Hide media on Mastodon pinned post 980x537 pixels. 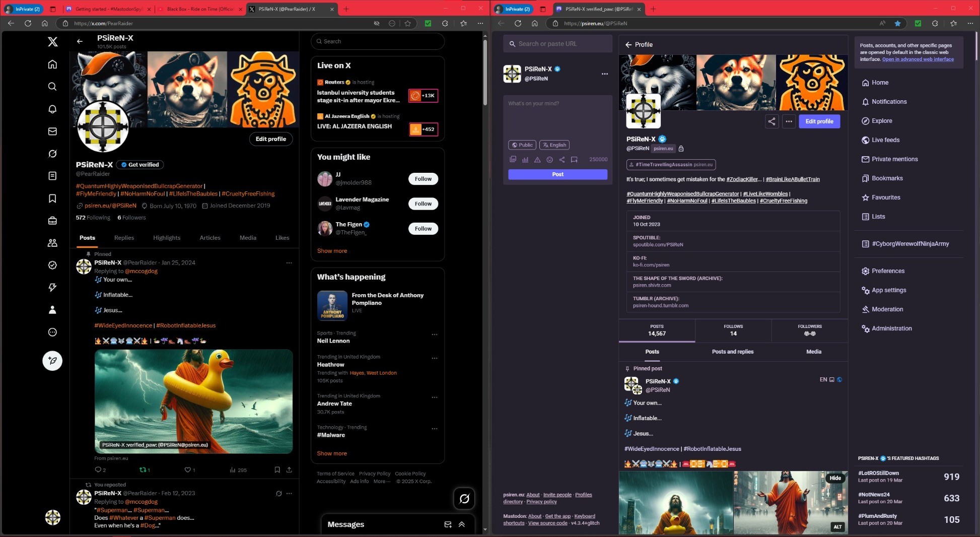(835, 478)
